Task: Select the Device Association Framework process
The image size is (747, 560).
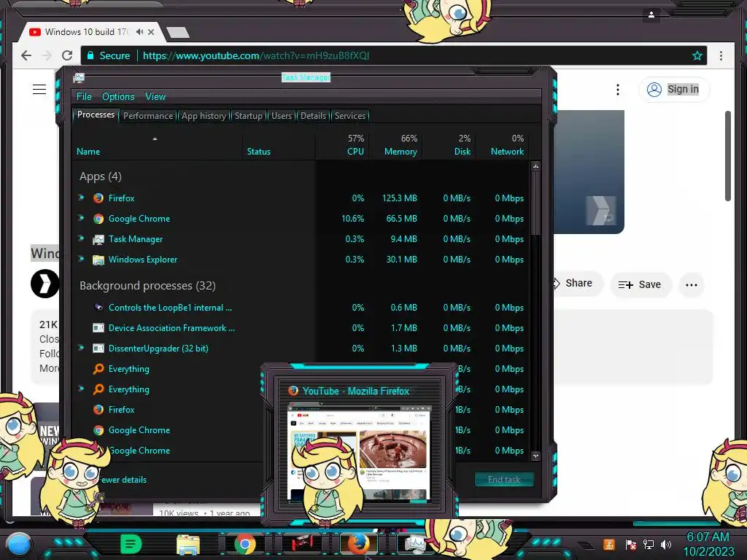Action: pos(300,328)
